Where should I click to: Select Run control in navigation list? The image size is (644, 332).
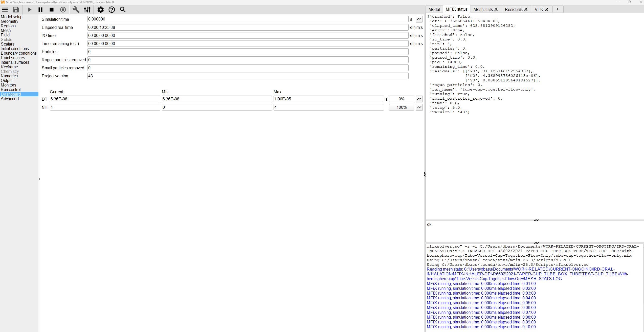[11, 90]
